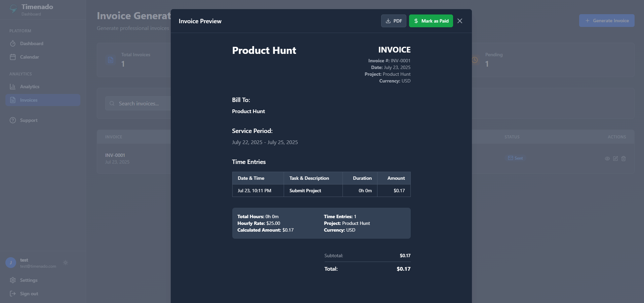Image resolution: width=644 pixels, height=303 pixels.
Task: Click the Subtotal $0.17 value
Action: pos(405,256)
